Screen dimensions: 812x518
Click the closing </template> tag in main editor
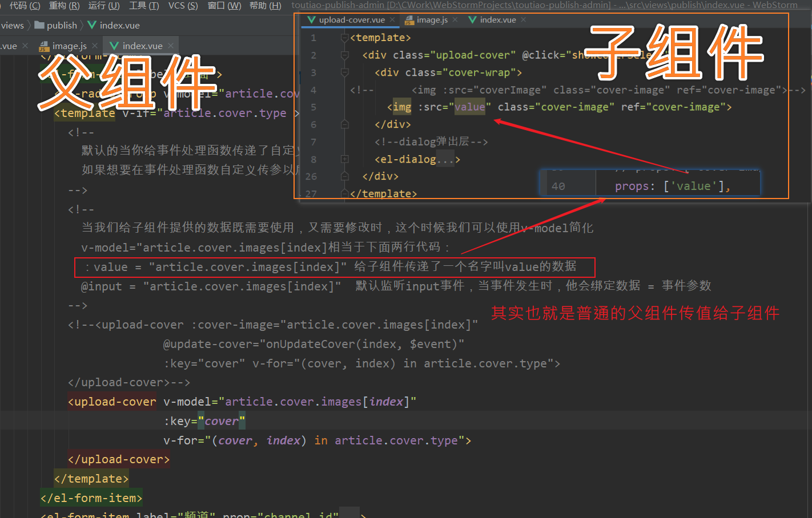(91, 479)
